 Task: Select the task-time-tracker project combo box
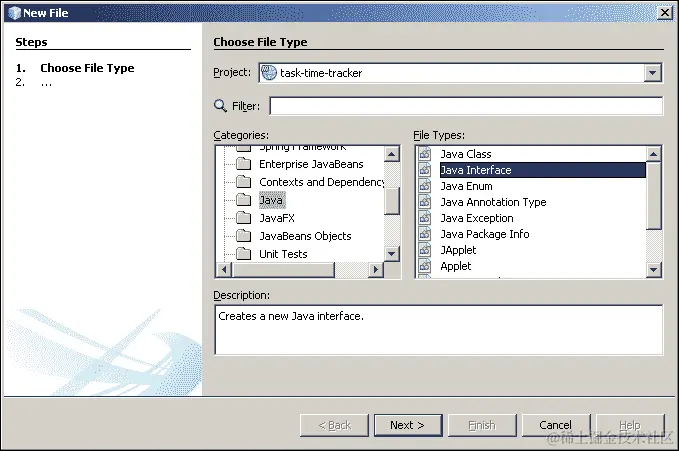click(460, 73)
